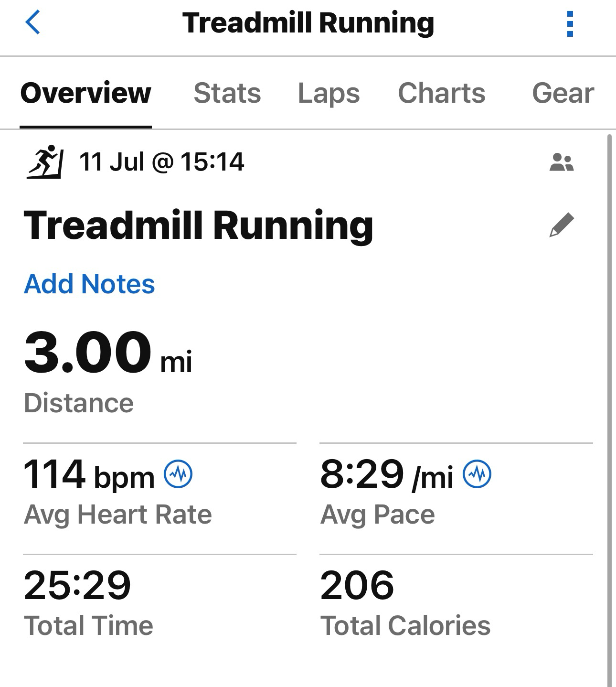Select the Overview tab
616x687 pixels.
[x=86, y=93]
